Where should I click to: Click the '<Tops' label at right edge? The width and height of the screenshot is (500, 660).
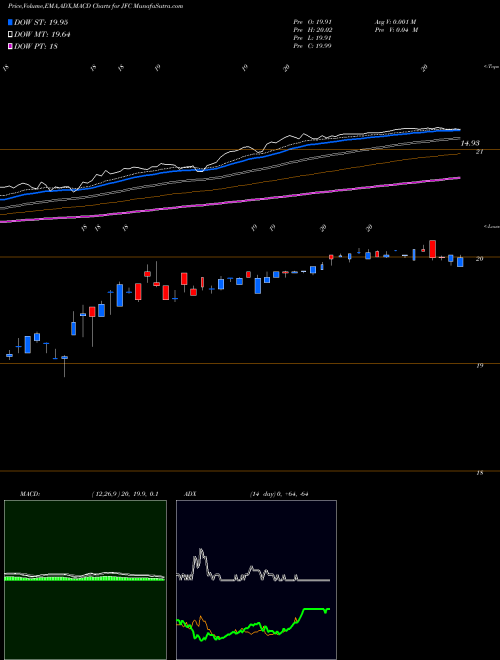click(491, 67)
